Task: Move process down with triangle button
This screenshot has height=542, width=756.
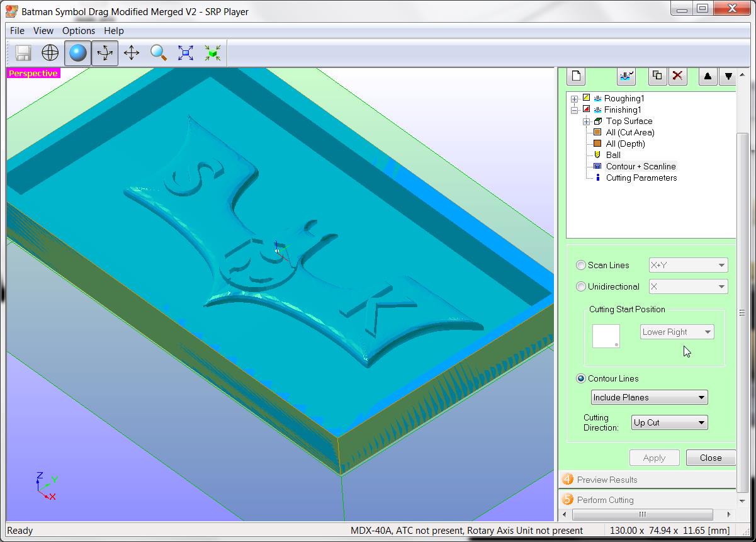Action: 728,76
